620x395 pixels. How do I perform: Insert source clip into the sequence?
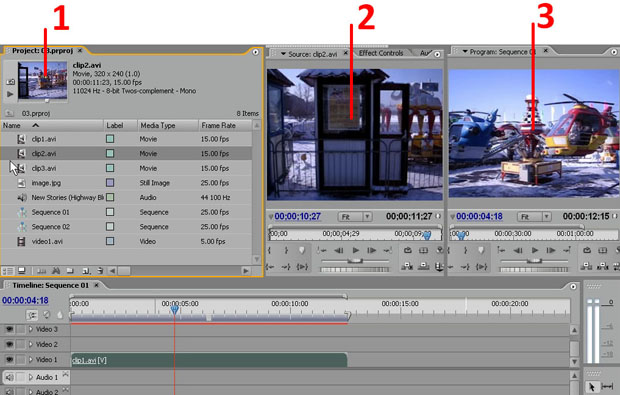click(407, 266)
